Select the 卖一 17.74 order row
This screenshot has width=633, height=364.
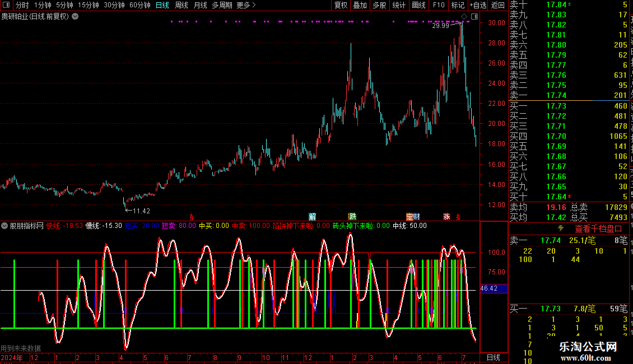pyautogui.click(x=569, y=95)
